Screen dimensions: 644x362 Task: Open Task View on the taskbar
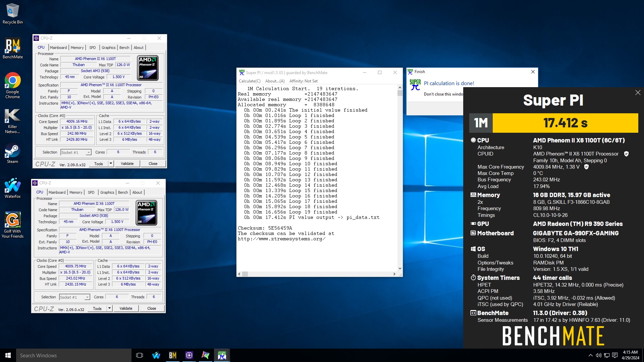[140, 355]
